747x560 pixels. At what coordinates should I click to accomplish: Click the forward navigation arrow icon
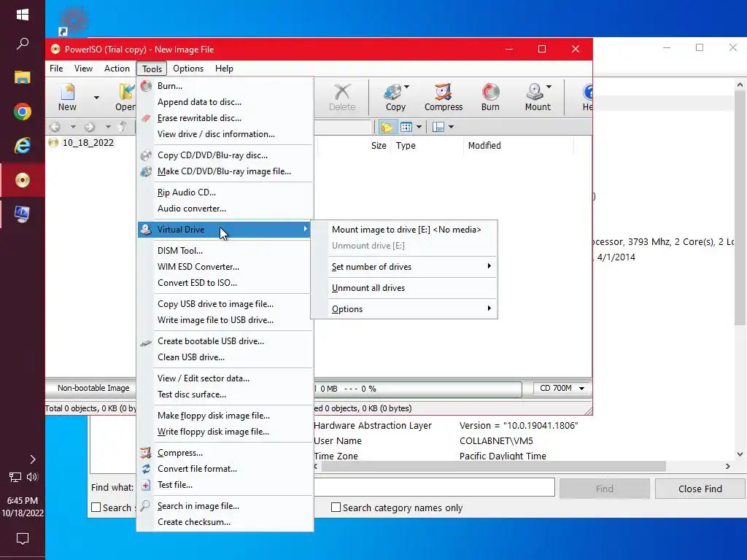coord(90,127)
